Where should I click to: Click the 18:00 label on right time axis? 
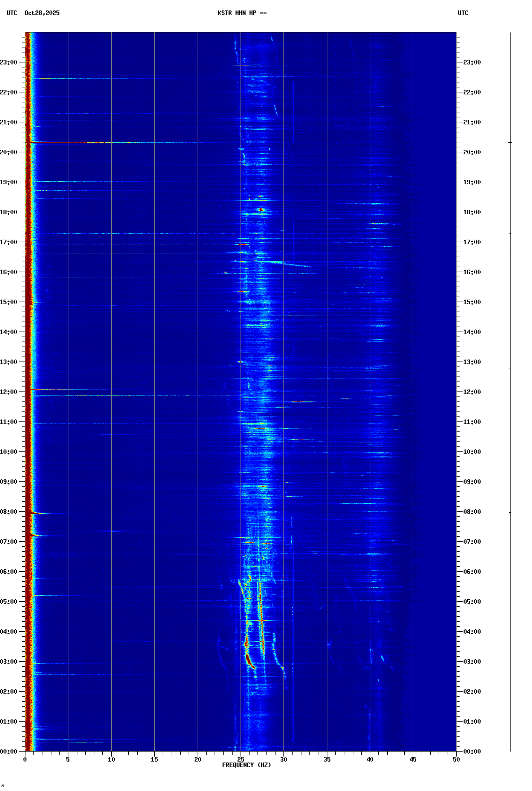[x=472, y=212]
